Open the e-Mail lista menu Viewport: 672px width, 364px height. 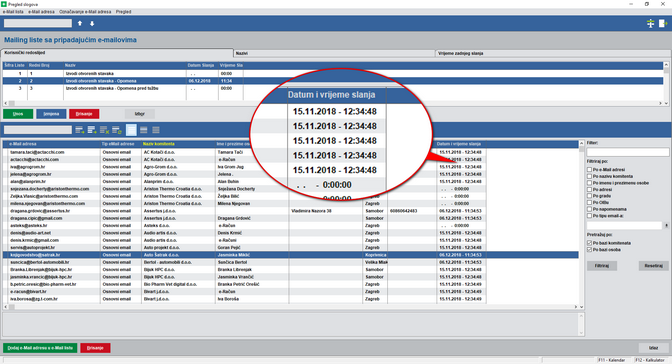[13, 12]
